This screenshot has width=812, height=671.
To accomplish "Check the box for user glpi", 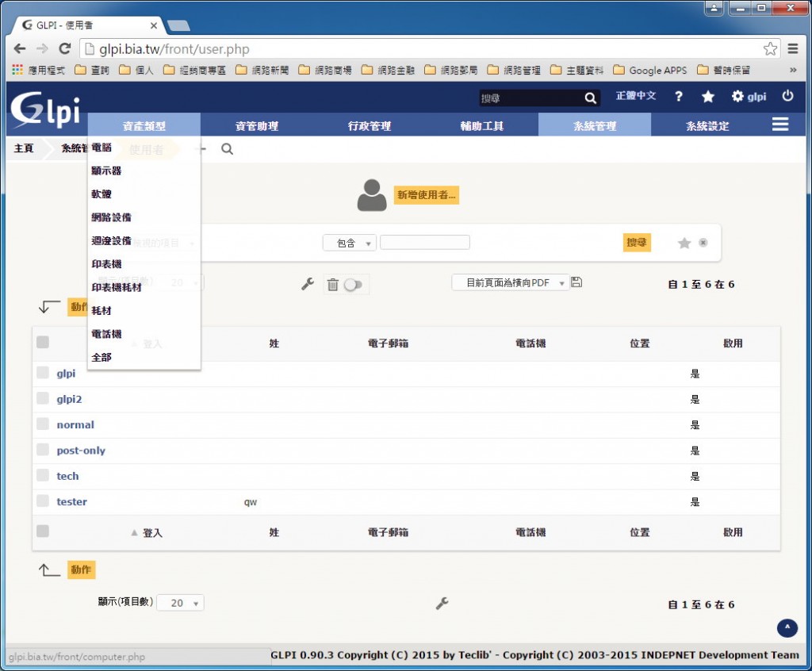I will click(43, 373).
